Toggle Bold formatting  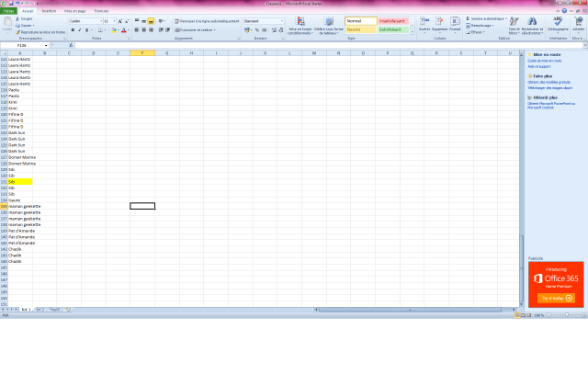click(73, 30)
